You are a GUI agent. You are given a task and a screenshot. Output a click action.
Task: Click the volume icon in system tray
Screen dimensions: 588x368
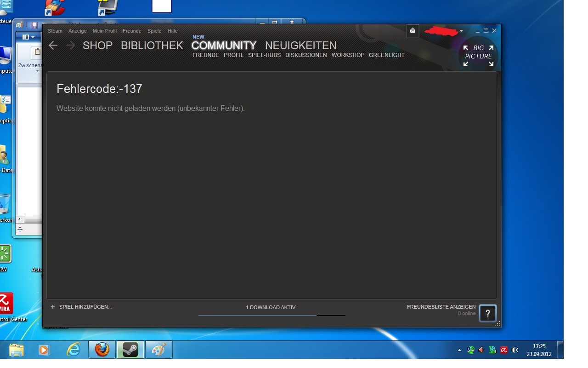515,350
